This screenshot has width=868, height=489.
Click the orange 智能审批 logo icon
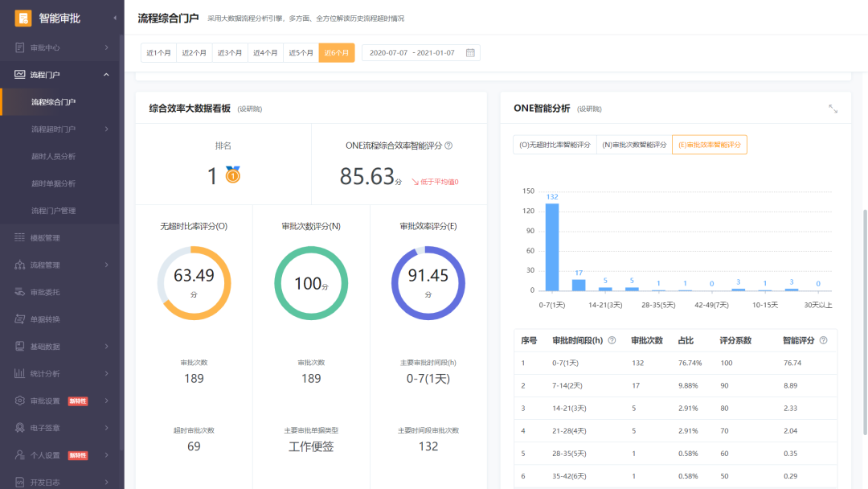tap(23, 18)
